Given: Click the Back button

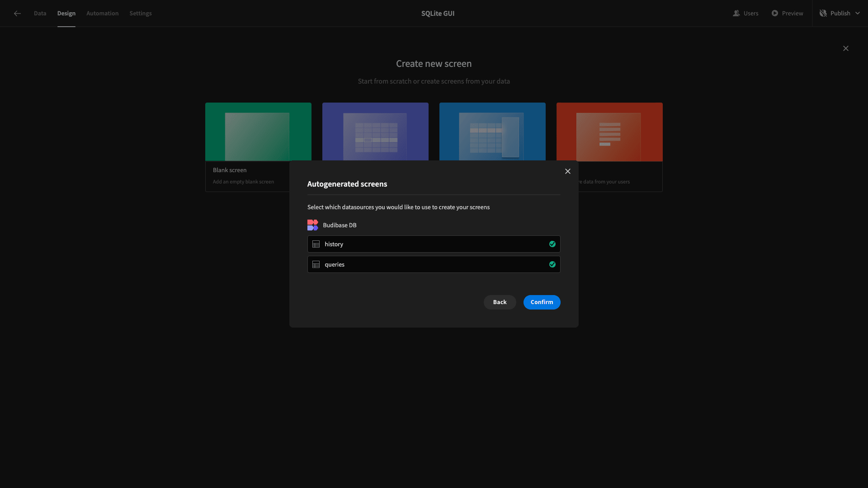Looking at the screenshot, I should coord(500,302).
